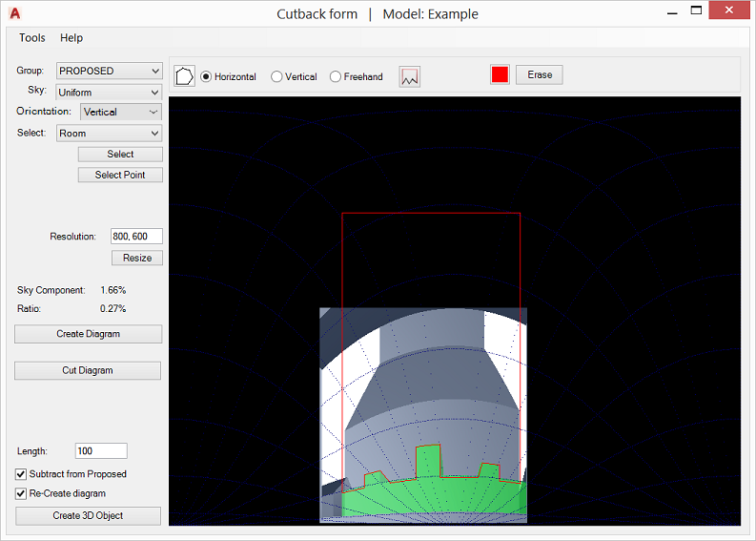This screenshot has width=756, height=541.
Task: Click the Length text field
Action: (100, 450)
